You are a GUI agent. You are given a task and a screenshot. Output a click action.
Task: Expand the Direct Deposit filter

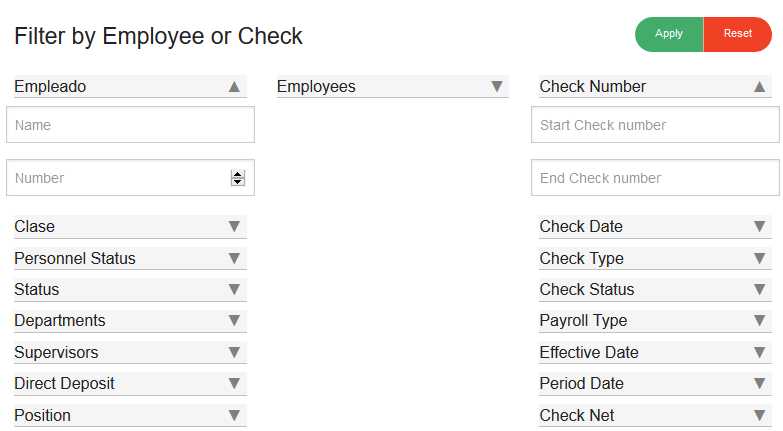[234, 383]
